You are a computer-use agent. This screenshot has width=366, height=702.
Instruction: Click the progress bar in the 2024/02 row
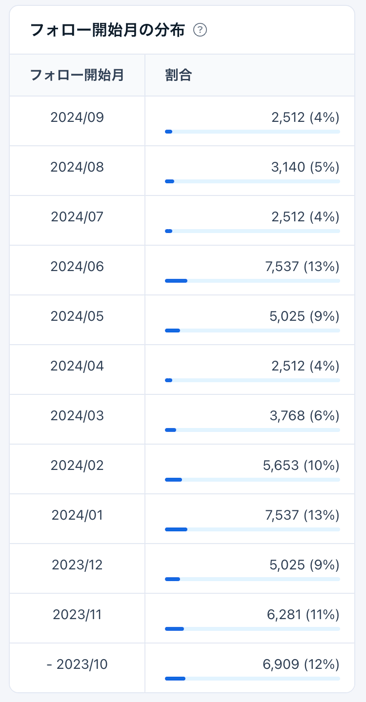coord(252,479)
